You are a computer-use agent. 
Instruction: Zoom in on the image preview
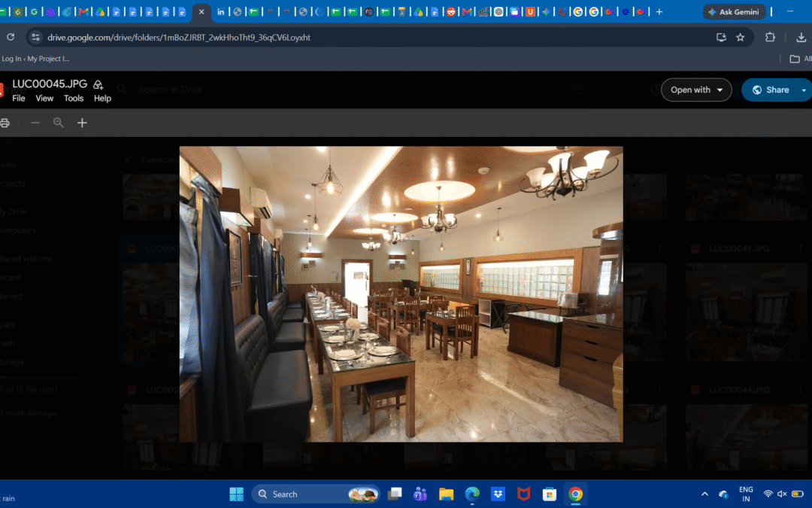pos(82,123)
